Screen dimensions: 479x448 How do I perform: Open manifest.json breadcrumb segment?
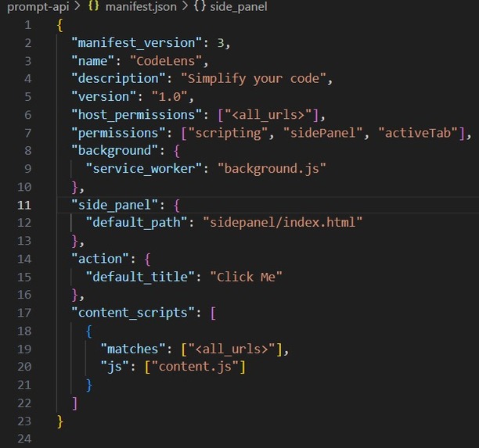coord(141,7)
